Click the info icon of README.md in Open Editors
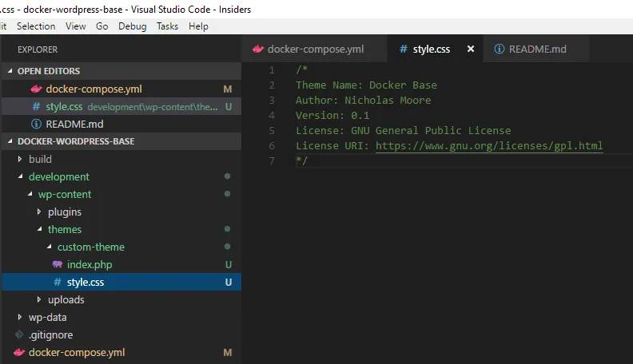The width and height of the screenshot is (633, 364). coord(36,124)
